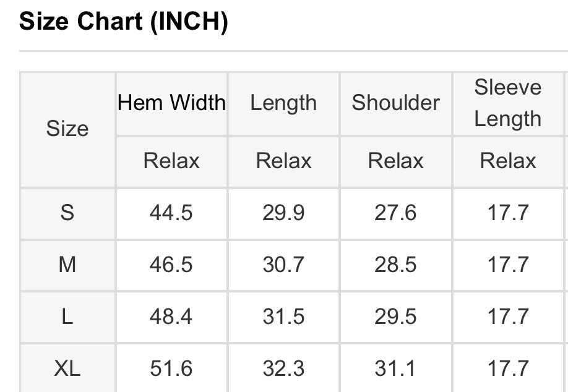Select the 29.9 length value
The width and height of the screenshot is (568, 392).
283,213
